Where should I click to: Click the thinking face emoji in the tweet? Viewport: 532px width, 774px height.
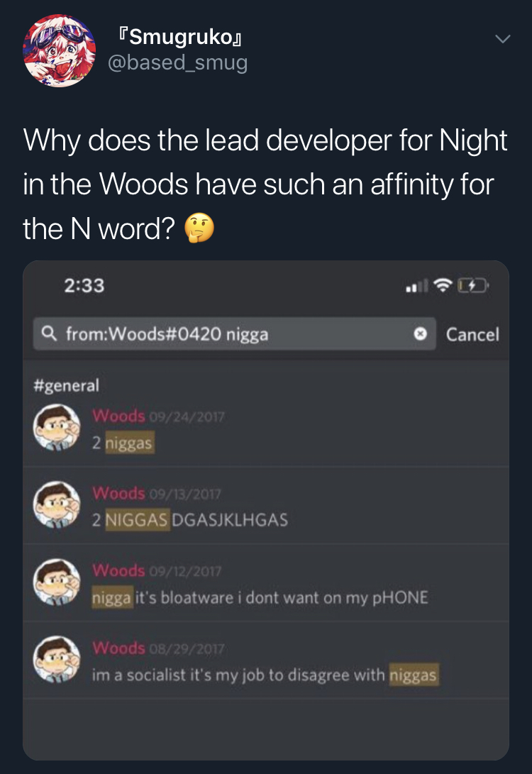[x=199, y=228]
